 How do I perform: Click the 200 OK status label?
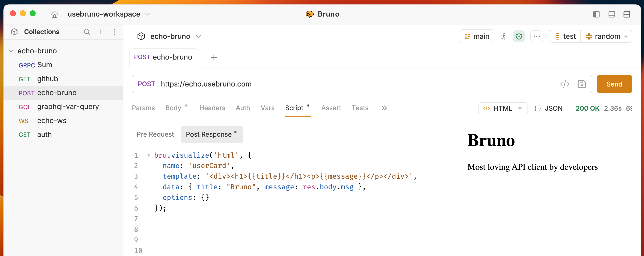click(x=587, y=108)
